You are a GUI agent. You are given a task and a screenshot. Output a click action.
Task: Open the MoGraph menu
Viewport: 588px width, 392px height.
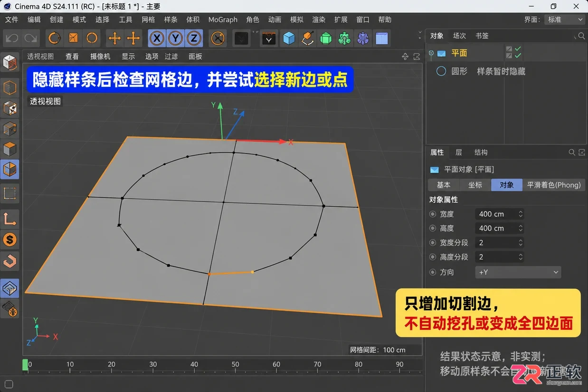(x=223, y=19)
